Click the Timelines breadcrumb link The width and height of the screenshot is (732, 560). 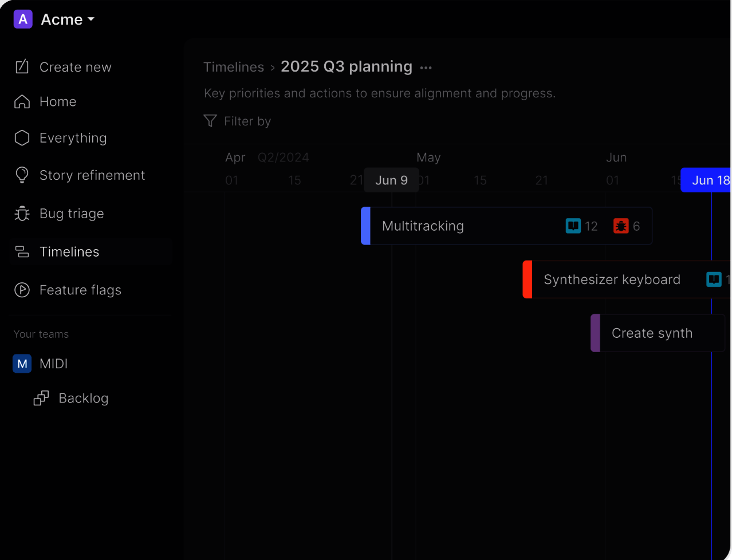[234, 67]
